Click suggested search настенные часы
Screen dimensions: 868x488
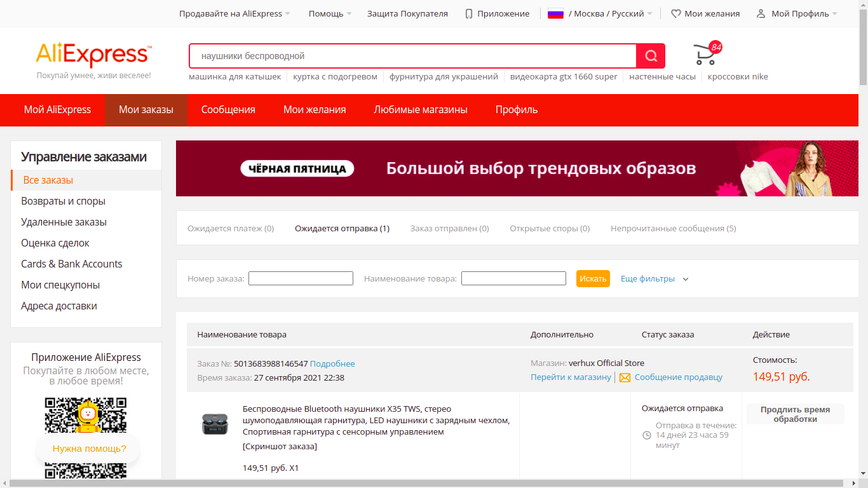662,76
